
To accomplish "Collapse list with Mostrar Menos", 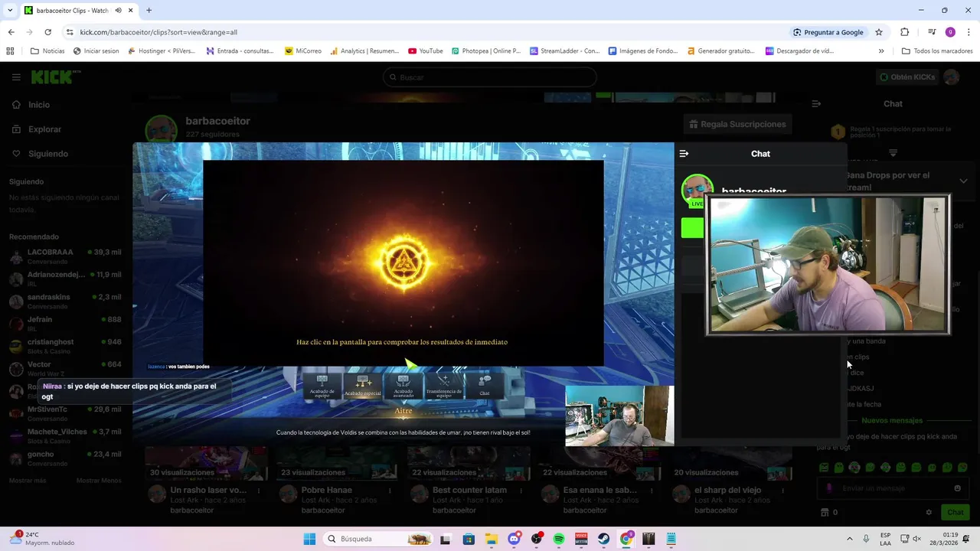I will [99, 481].
